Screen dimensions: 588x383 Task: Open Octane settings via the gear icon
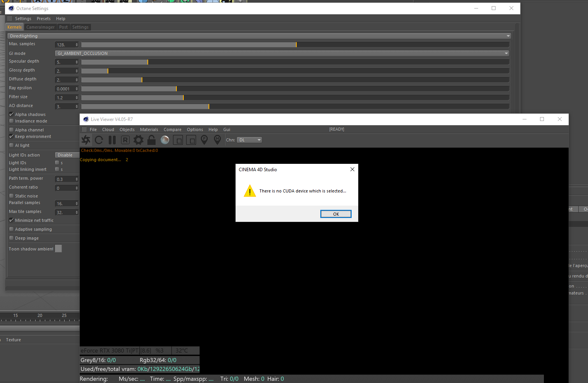pyautogui.click(x=138, y=140)
